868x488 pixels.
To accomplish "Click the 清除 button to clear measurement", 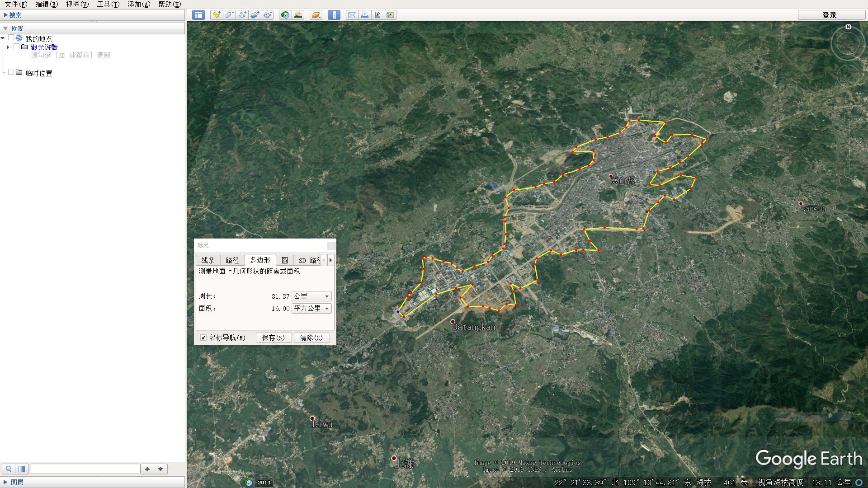I will coord(311,338).
